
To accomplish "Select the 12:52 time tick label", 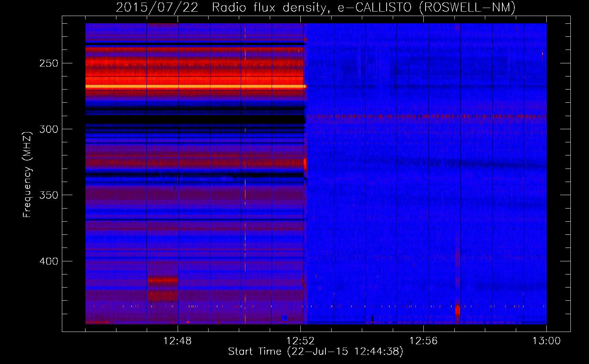I will pyautogui.click(x=300, y=341).
